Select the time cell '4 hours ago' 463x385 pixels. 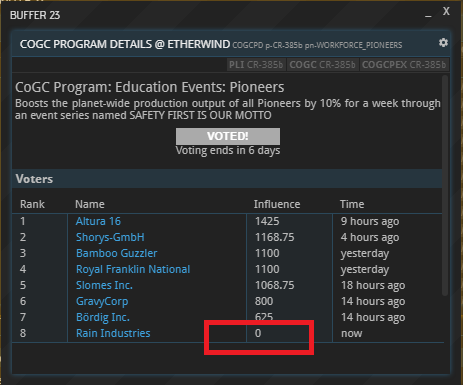(370, 237)
